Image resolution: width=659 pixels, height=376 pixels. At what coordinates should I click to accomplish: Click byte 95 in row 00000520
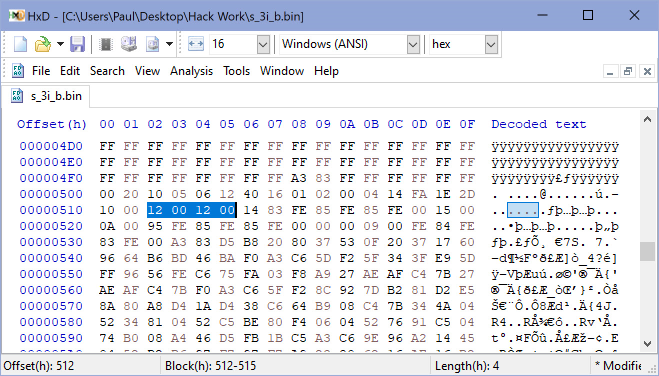pyautogui.click(x=155, y=226)
